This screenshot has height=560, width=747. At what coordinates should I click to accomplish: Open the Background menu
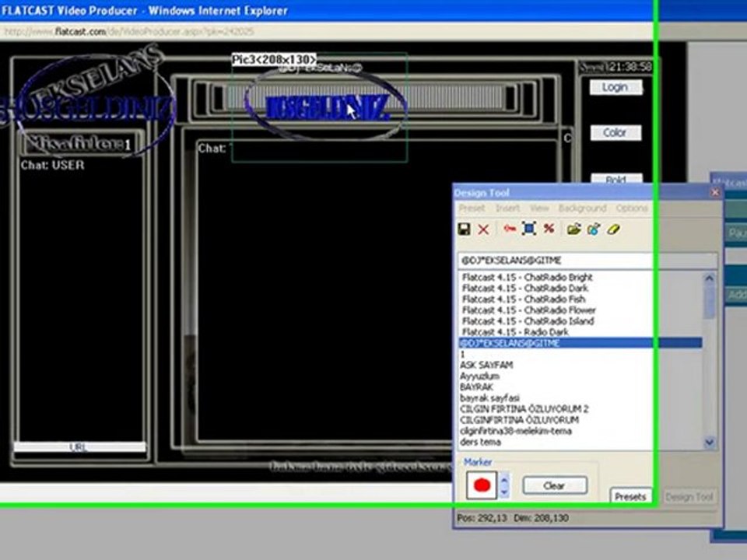point(583,208)
